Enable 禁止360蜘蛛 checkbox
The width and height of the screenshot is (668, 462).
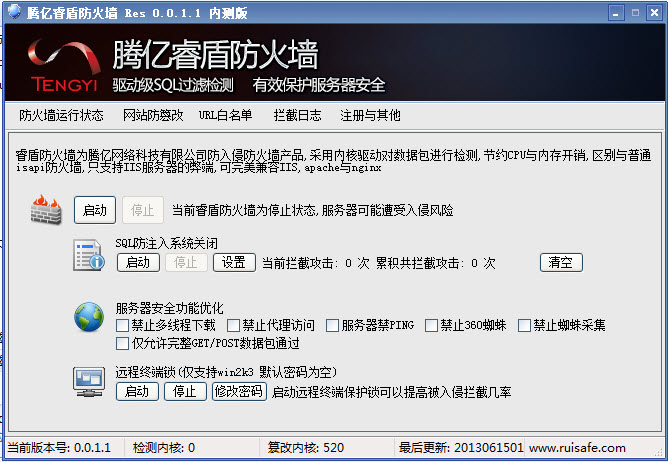(432, 326)
